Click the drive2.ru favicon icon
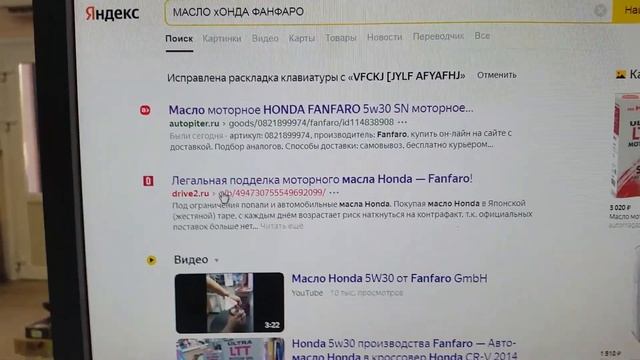640x360 pixels. (148, 181)
